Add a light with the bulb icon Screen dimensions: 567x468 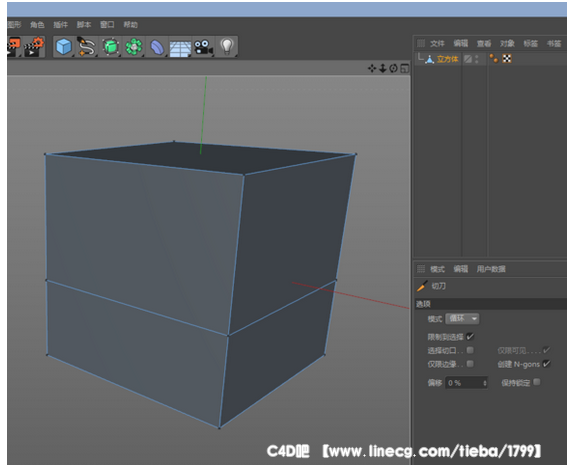(227, 46)
